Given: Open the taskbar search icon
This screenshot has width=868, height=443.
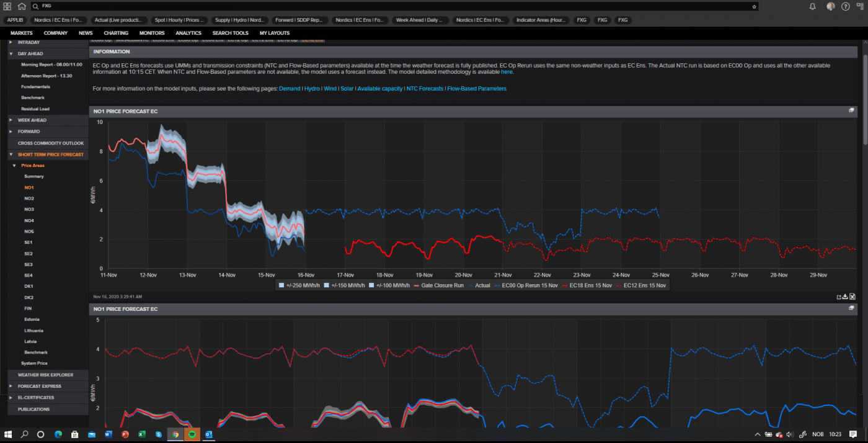Looking at the screenshot, I should click(25, 434).
